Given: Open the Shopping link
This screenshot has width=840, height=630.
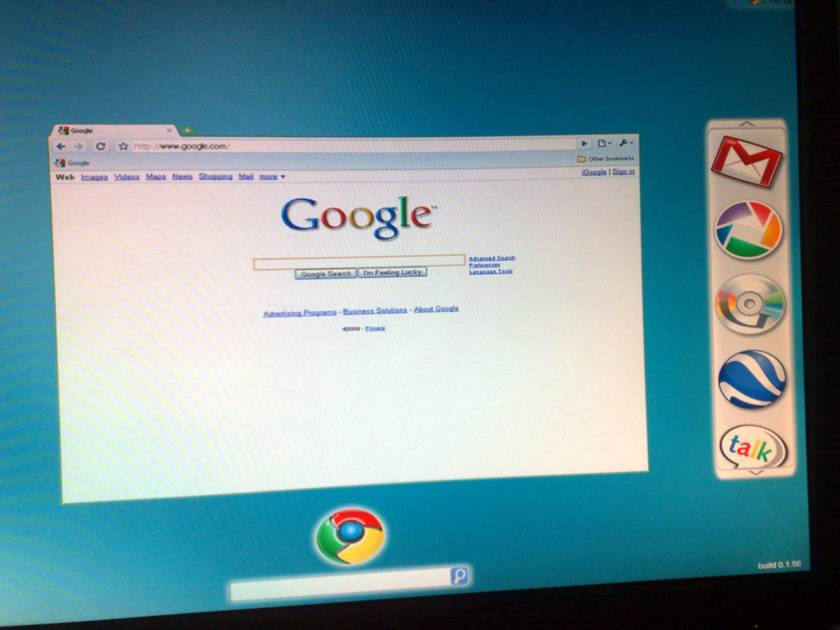Looking at the screenshot, I should point(216,177).
